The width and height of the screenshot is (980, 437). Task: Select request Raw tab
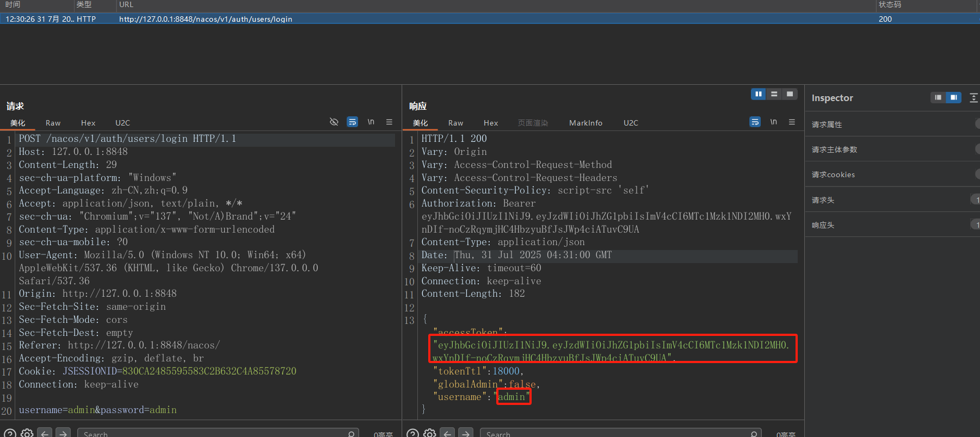coord(53,123)
